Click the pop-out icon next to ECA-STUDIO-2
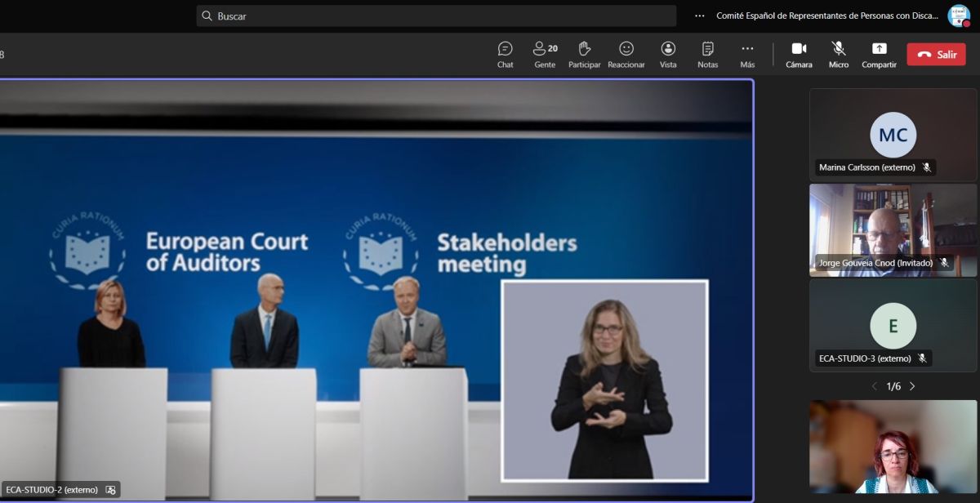This screenshot has height=503, width=980. (x=111, y=490)
